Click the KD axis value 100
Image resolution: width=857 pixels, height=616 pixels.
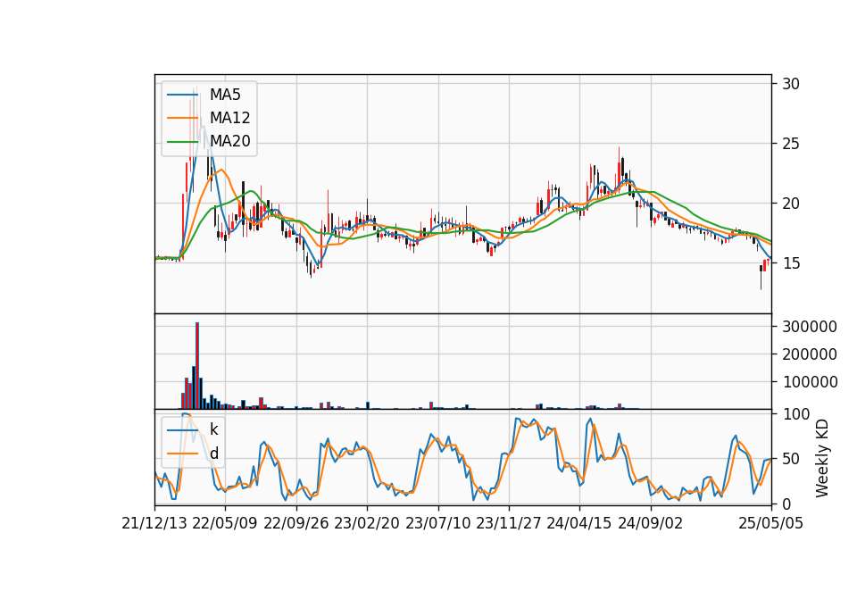(x=795, y=414)
